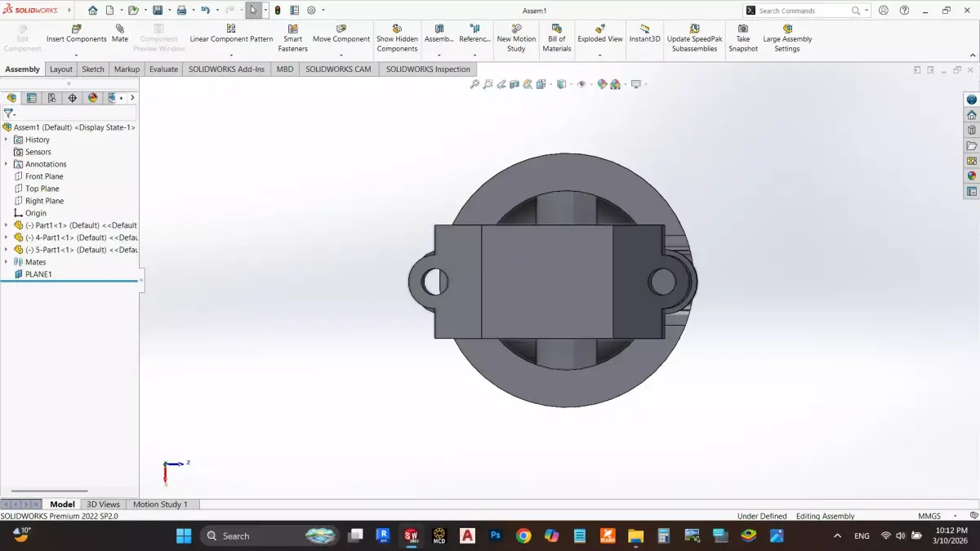Open the Exploded View dropdown arrow

point(600,56)
